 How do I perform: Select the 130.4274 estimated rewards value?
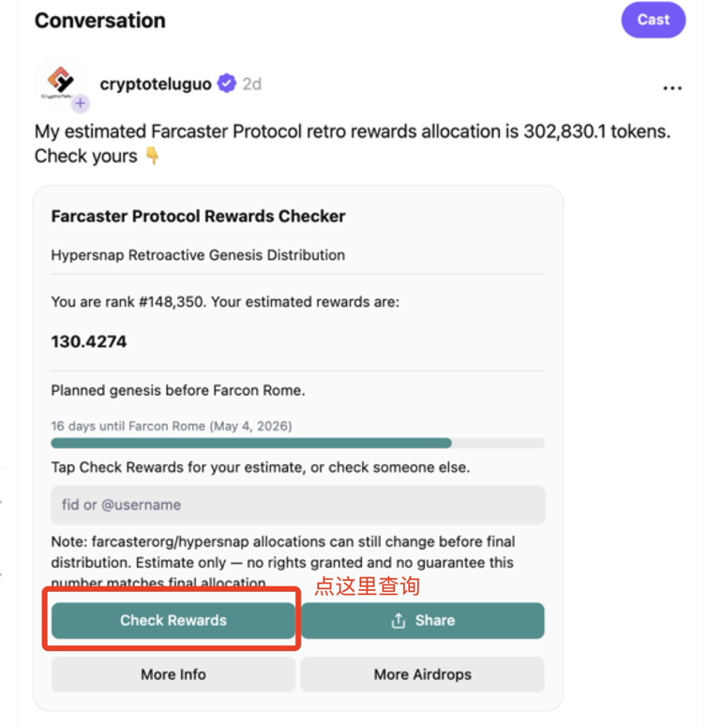[88, 341]
